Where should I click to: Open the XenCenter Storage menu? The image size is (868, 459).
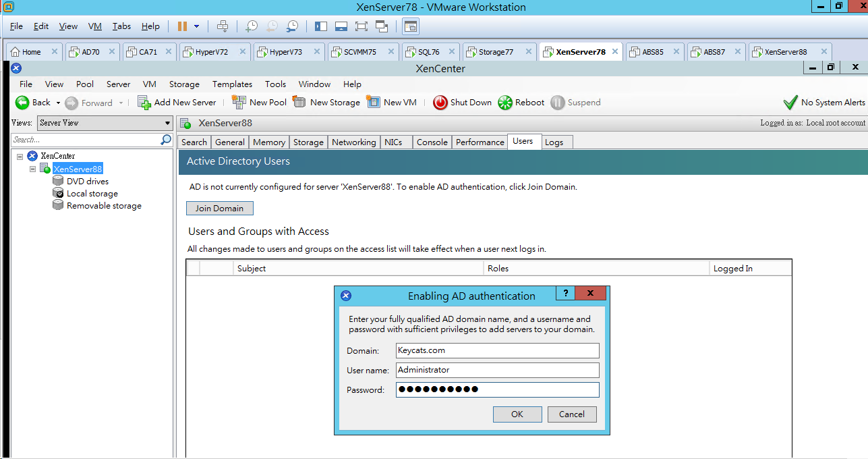click(x=184, y=84)
